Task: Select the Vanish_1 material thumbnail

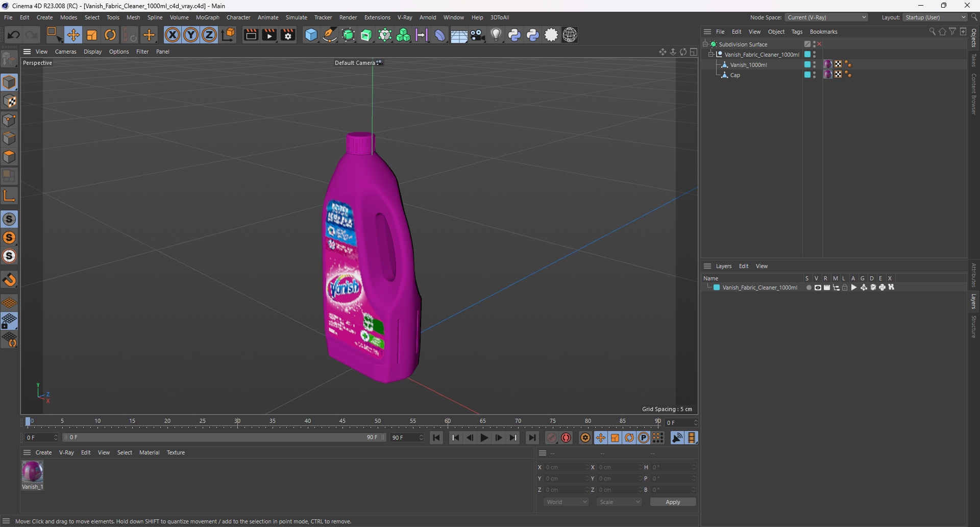Action: coord(32,472)
